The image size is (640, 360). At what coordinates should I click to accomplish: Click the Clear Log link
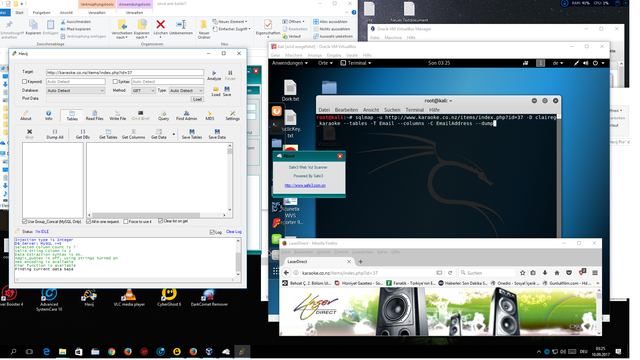(234, 231)
